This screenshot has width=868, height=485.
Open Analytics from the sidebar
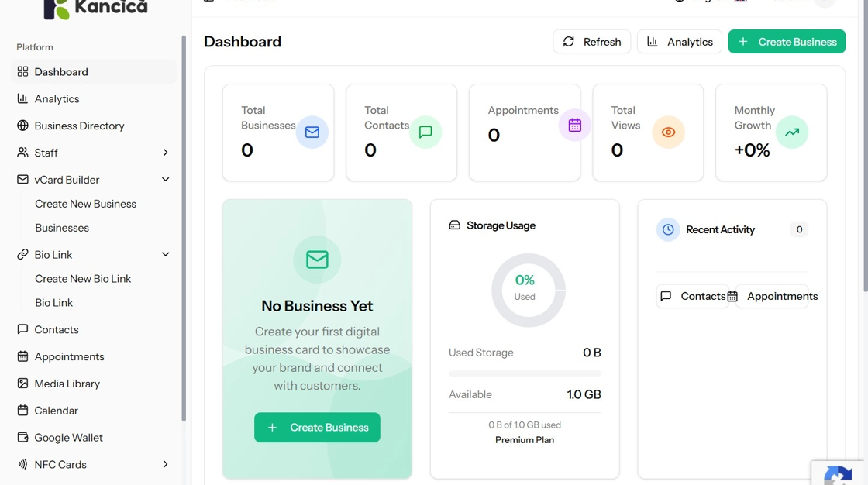point(94,98)
